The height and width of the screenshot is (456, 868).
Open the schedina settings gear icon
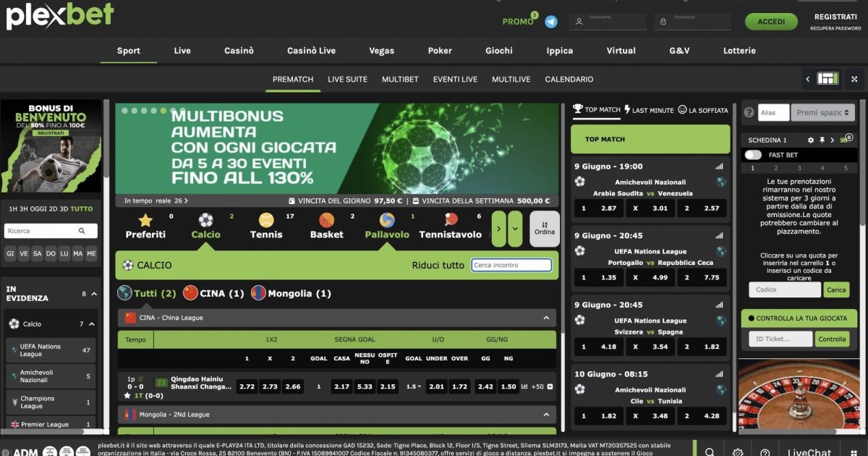pos(811,140)
